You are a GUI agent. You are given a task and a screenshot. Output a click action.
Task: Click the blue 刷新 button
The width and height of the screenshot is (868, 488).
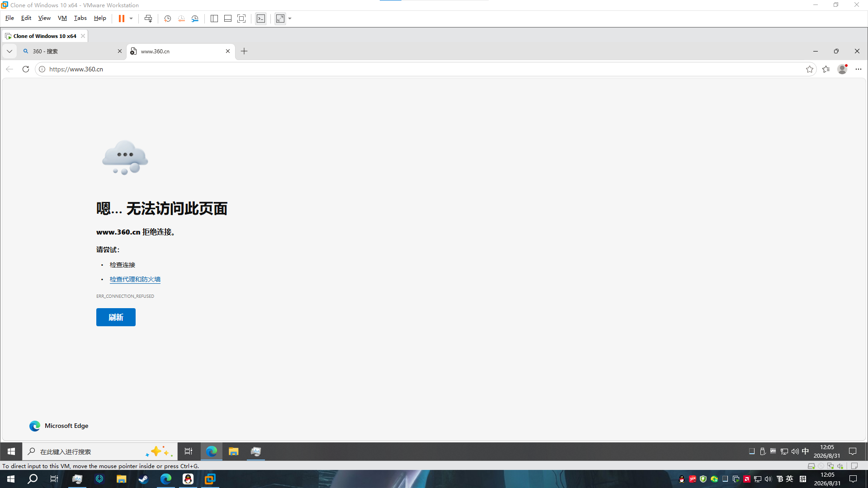(116, 317)
